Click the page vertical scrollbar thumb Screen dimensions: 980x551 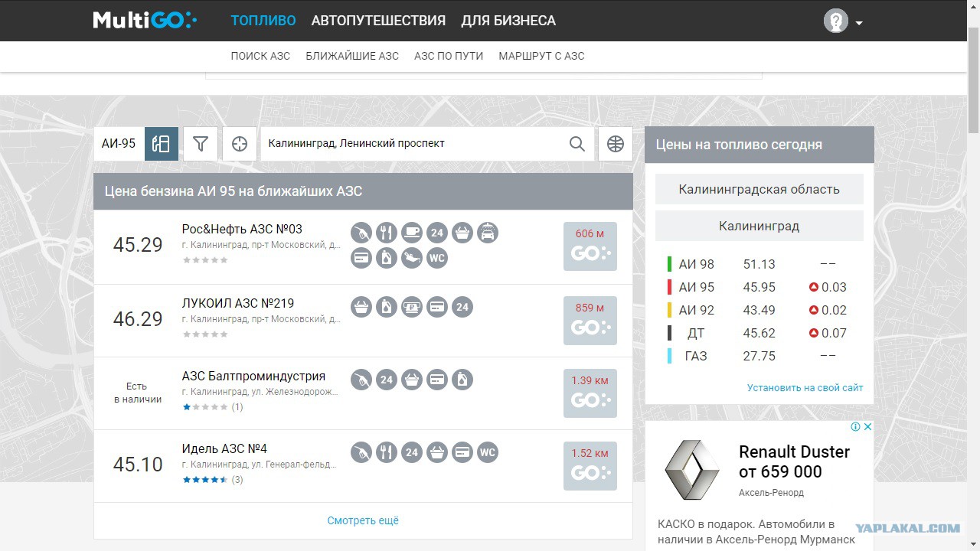(x=973, y=80)
